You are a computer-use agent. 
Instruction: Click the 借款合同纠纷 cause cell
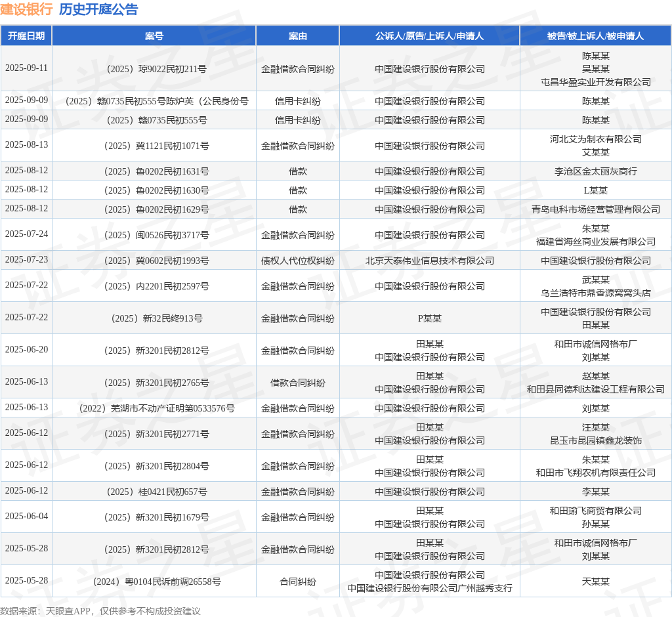tap(298, 383)
